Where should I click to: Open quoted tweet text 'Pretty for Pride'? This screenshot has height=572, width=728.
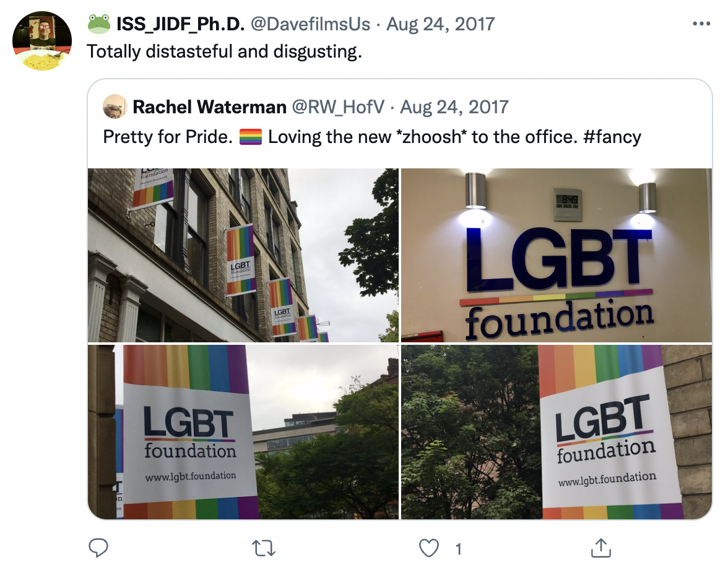pyautogui.click(x=168, y=137)
